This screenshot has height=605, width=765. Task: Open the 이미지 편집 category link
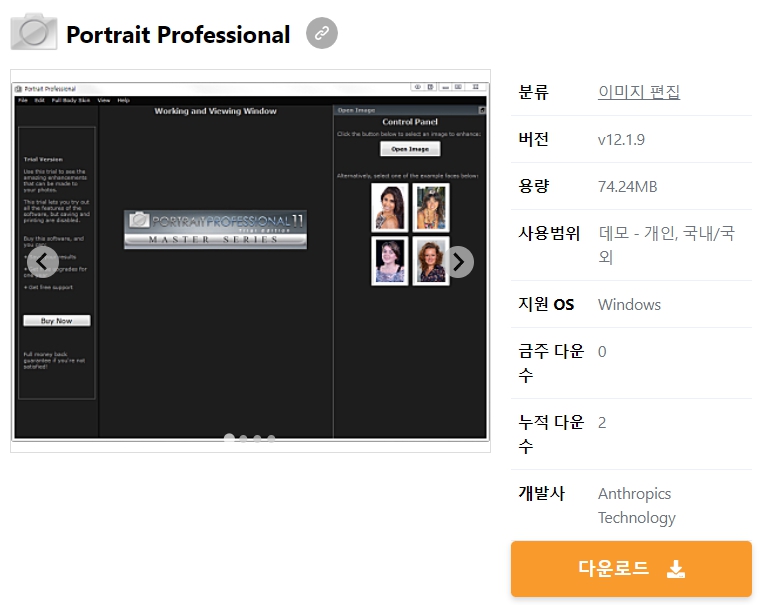pos(639,92)
